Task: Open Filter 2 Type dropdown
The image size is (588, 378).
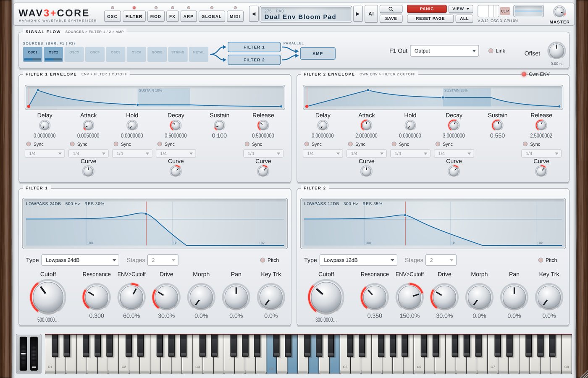Action: pyautogui.click(x=358, y=260)
